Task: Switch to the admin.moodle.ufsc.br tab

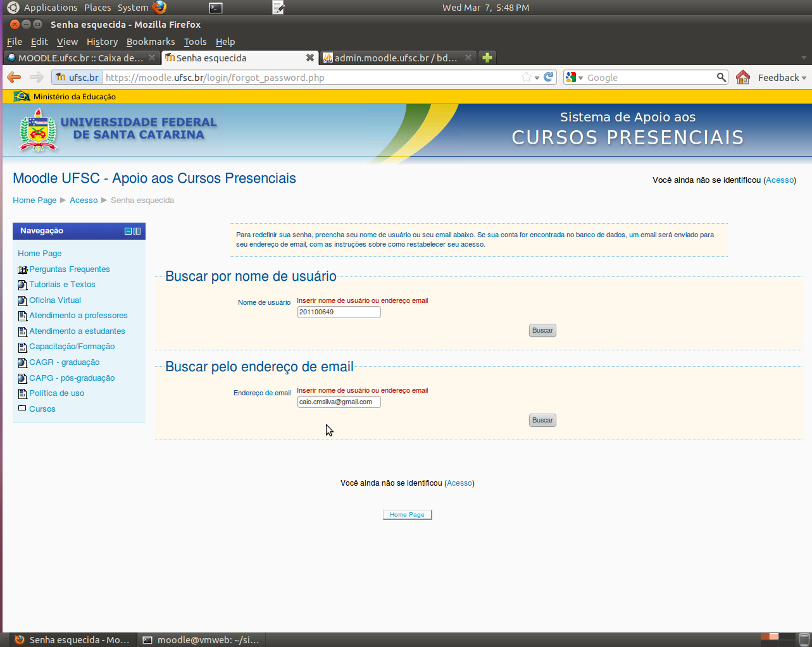Action: (398, 58)
